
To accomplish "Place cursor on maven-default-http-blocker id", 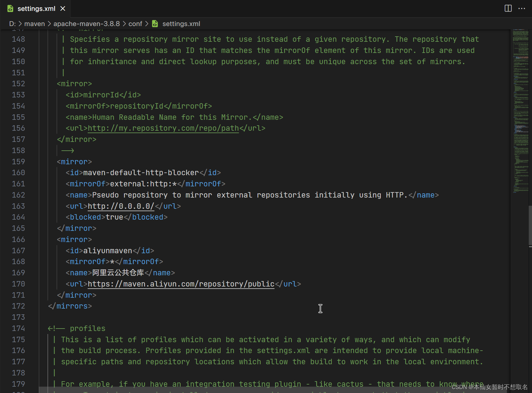I will point(141,173).
